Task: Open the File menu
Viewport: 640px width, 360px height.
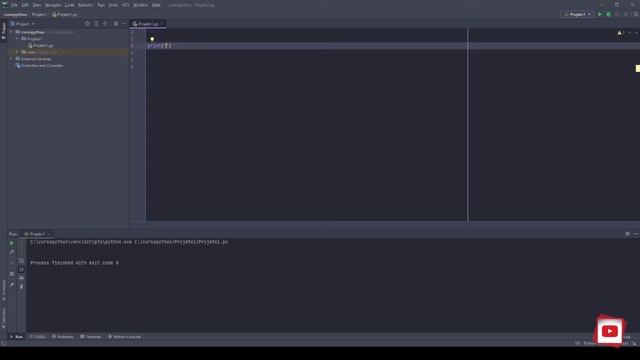Action: [14, 5]
